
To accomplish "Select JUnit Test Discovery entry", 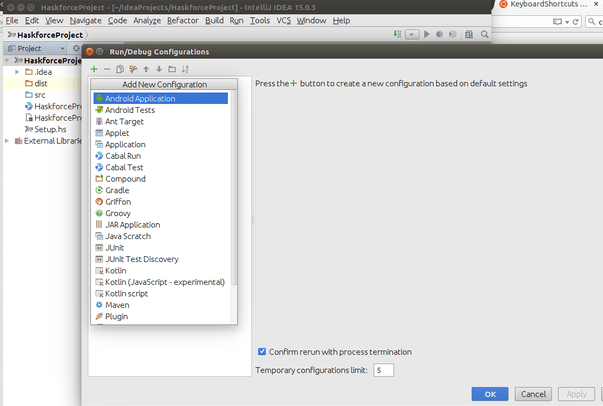I will (161, 259).
